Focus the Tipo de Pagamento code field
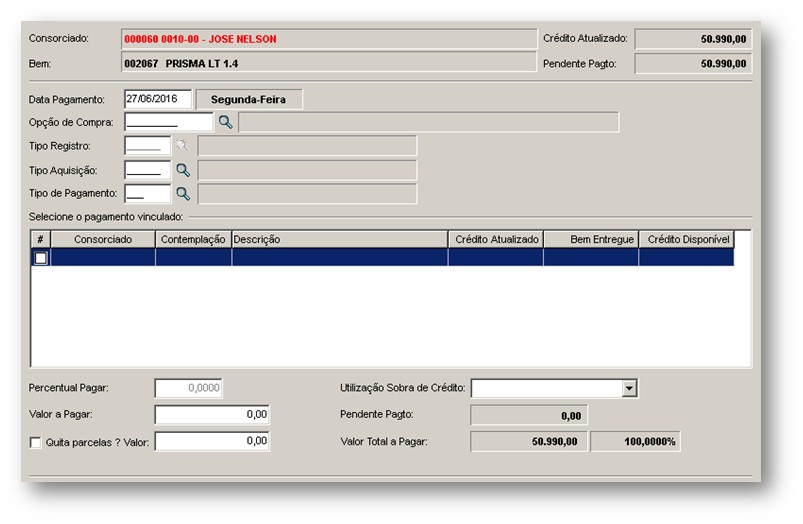This screenshot has height=524, width=803. pyautogui.click(x=147, y=194)
